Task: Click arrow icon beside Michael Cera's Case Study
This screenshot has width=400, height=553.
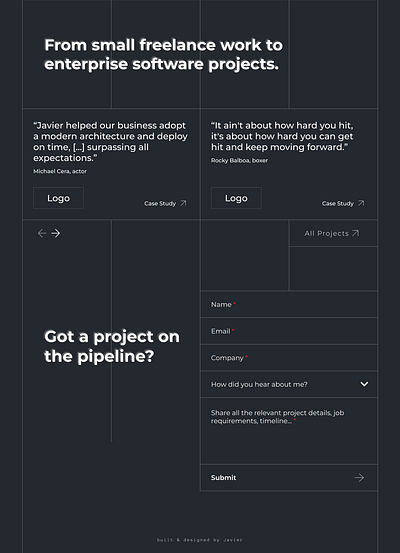Action: point(183,203)
